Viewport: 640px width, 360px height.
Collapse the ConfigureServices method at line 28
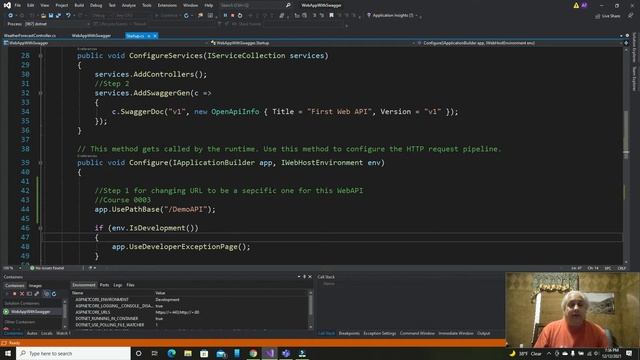click(x=40, y=56)
